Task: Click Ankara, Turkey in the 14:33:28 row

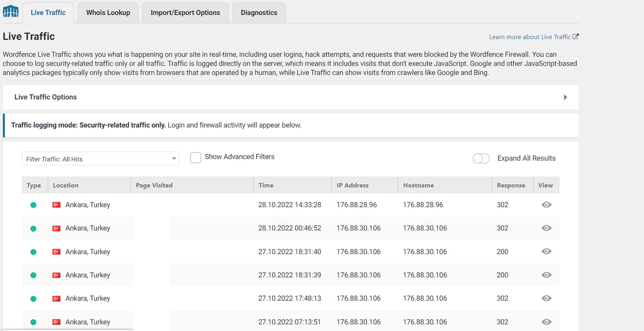Action: [x=88, y=205]
